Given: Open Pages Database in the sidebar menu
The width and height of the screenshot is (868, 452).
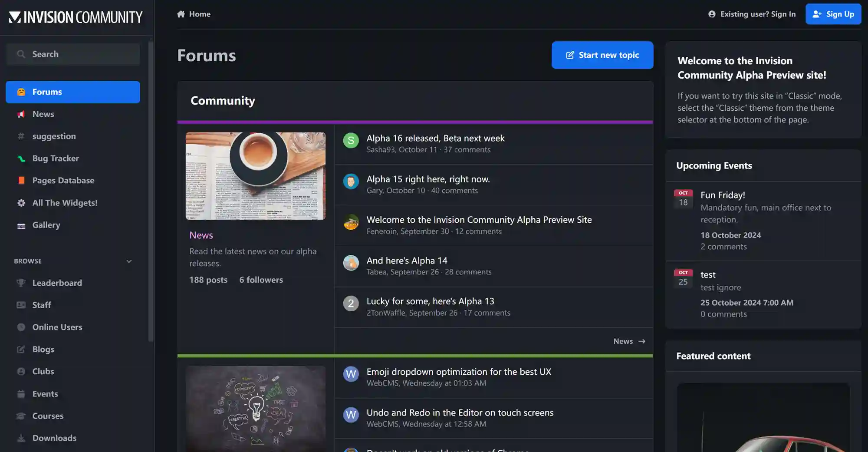Looking at the screenshot, I should pos(73,181).
